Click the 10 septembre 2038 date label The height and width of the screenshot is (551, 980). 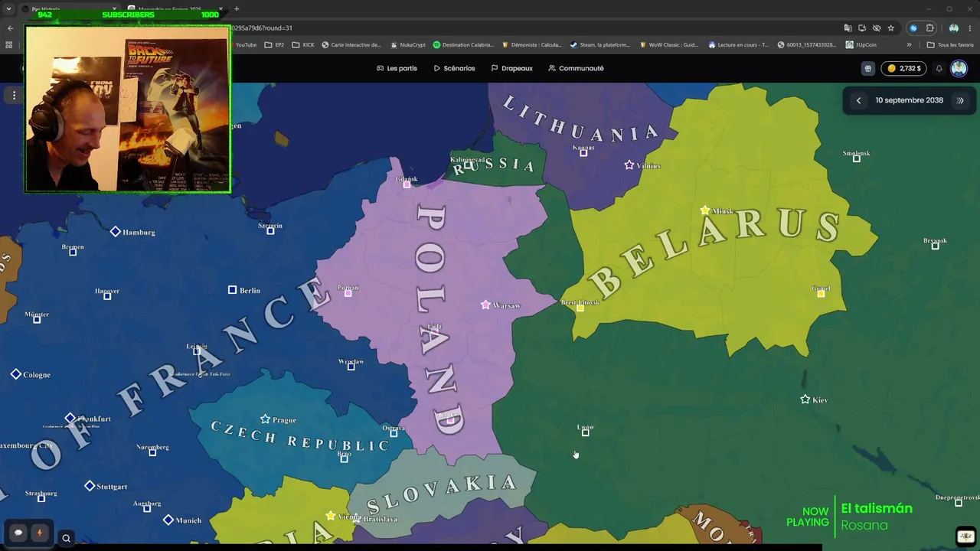click(x=910, y=100)
